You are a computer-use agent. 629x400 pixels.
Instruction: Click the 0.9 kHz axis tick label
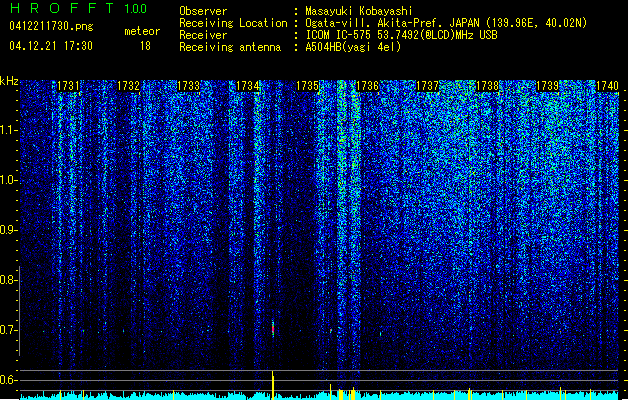tap(8, 230)
